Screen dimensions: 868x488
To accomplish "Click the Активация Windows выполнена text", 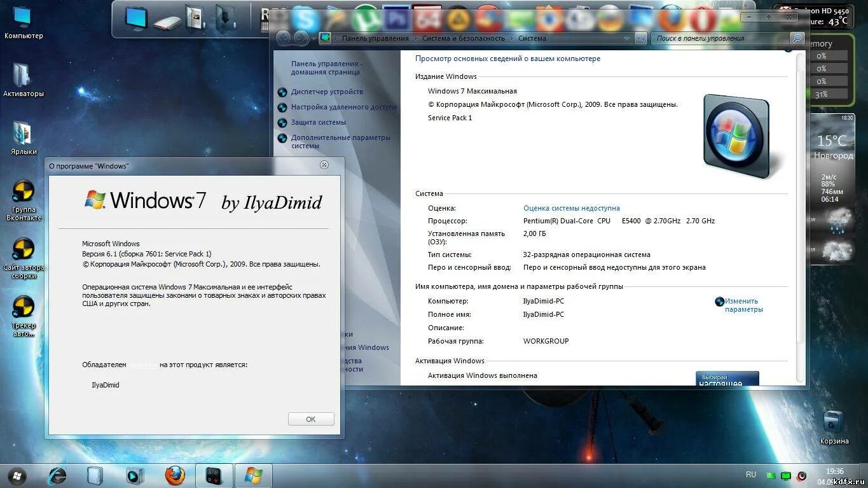I will click(x=483, y=375).
